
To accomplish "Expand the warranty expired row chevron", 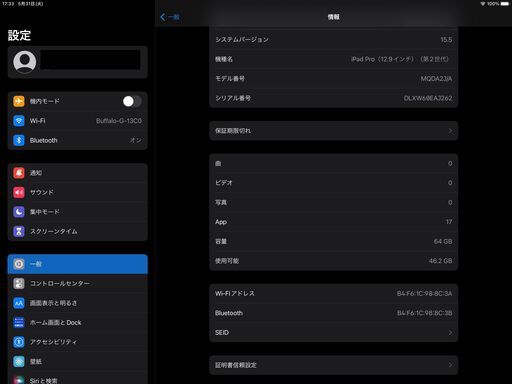I will (x=450, y=131).
